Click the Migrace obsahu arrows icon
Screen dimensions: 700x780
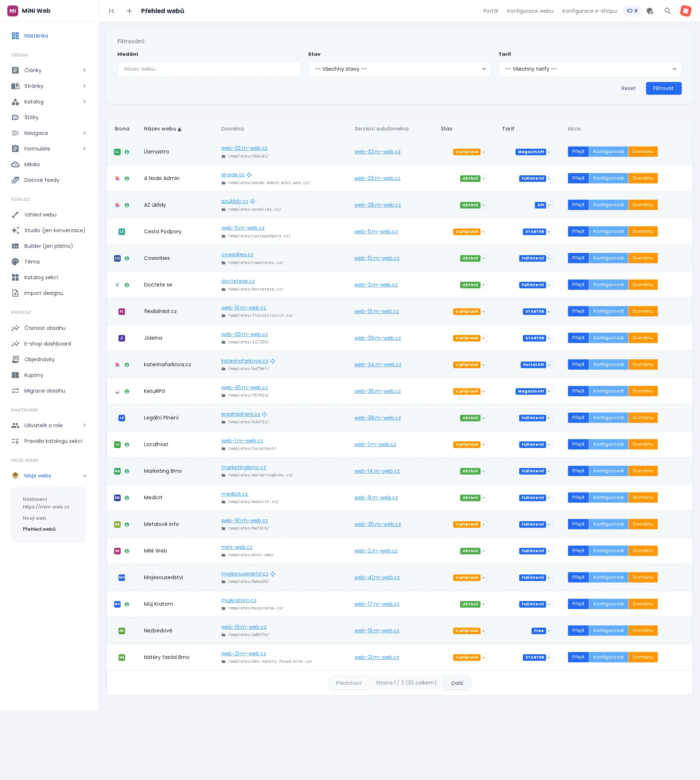tap(15, 391)
